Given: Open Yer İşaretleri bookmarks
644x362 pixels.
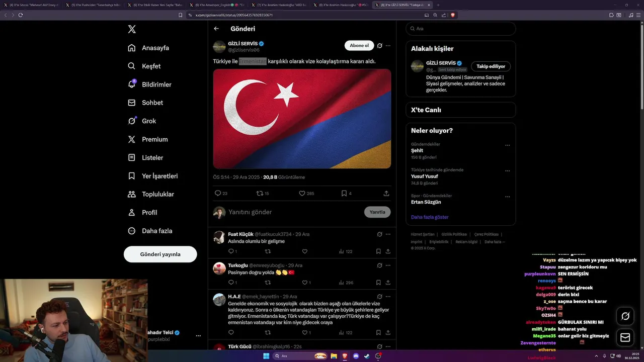Looking at the screenshot, I should 153,176.
